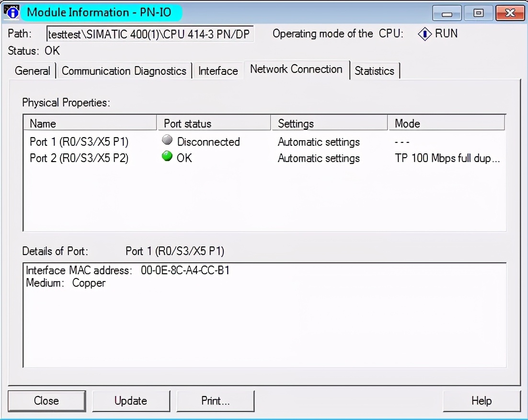Open the Communication Diagnostics tab

[124, 70]
